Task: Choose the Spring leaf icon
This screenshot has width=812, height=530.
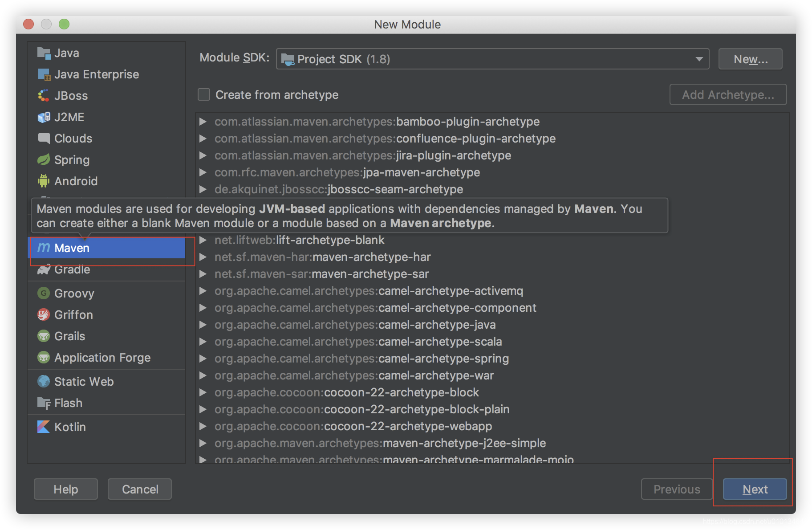Action: 44,160
